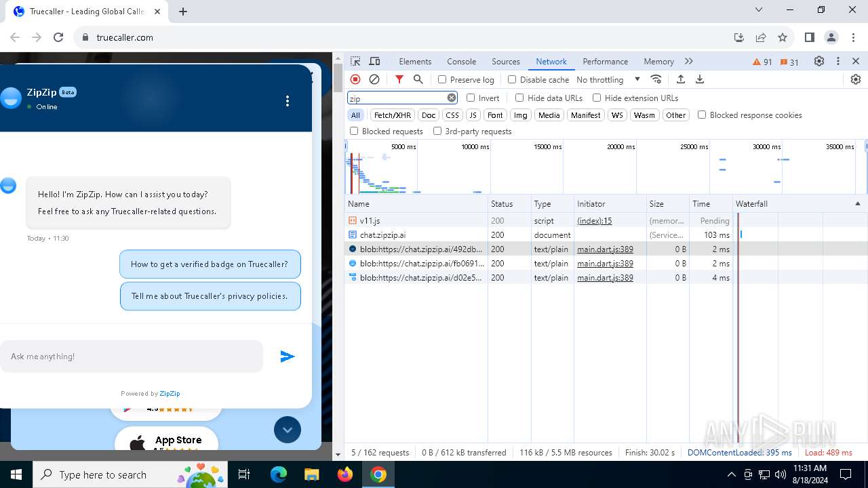Screen dimensions: 868x488
Task: Check Hide data URLs
Action: pos(519,98)
